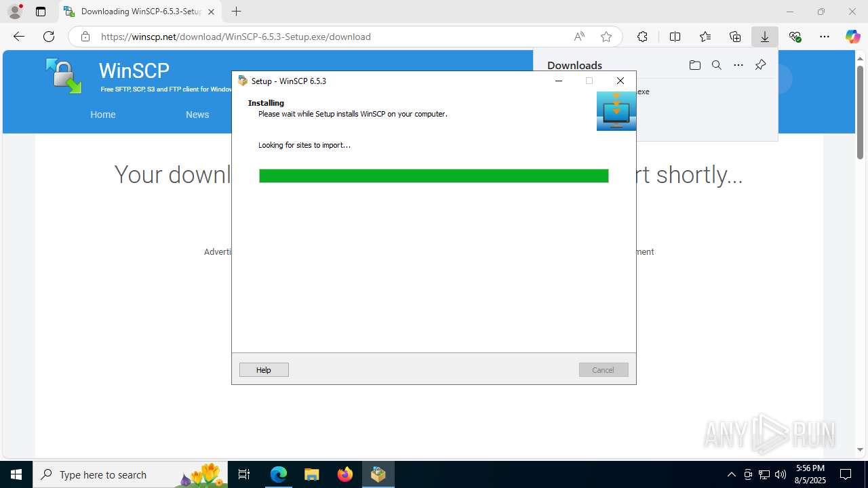Pin the Downloads panel
Viewport: 868px width, 488px height.
(x=760, y=65)
